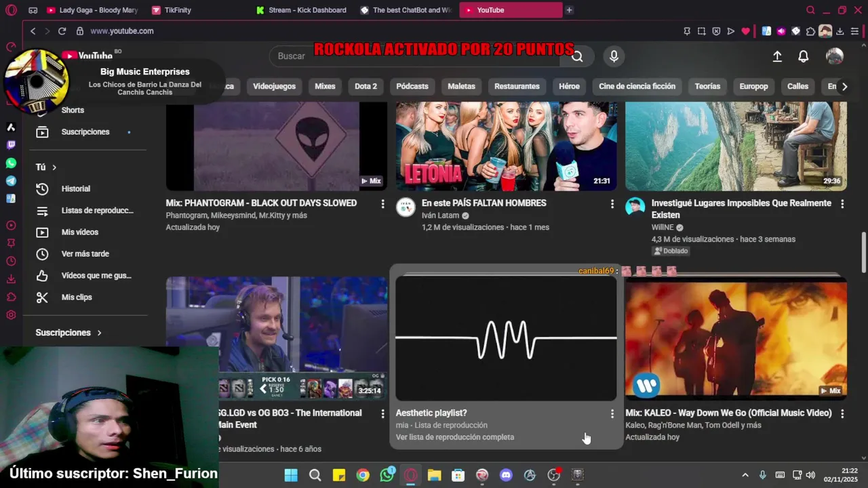Select the Maletas category chip
This screenshot has height=488, width=868.
pos(461,87)
